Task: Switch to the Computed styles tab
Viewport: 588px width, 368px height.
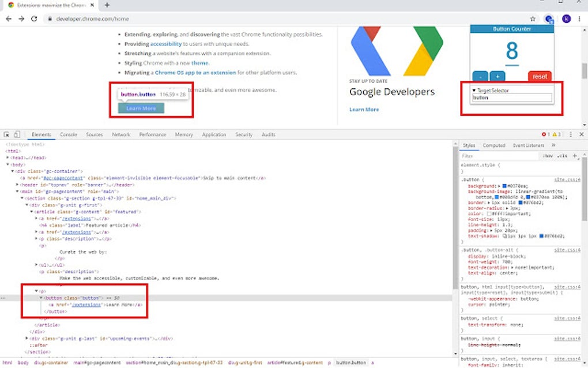Action: (493, 145)
